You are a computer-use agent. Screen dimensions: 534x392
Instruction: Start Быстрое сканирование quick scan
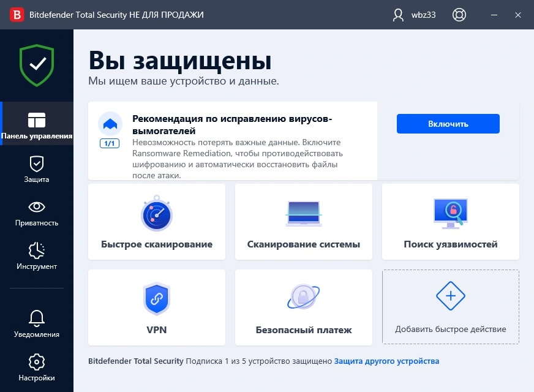[157, 222]
